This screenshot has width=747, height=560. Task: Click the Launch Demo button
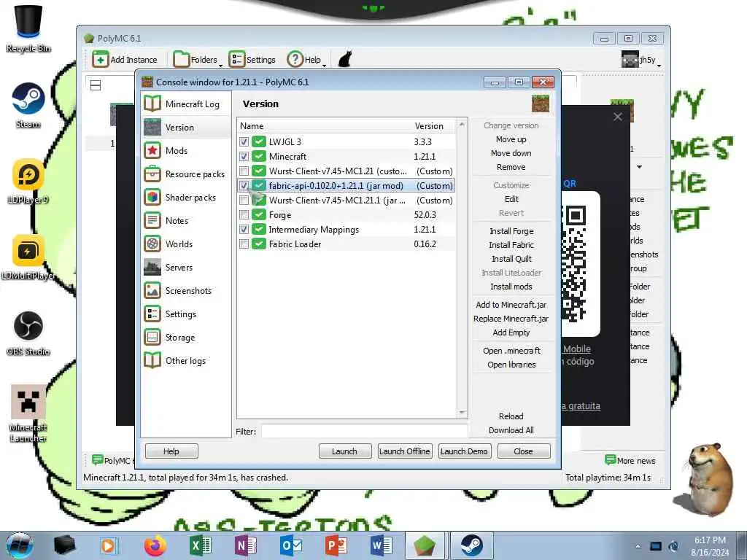(463, 451)
